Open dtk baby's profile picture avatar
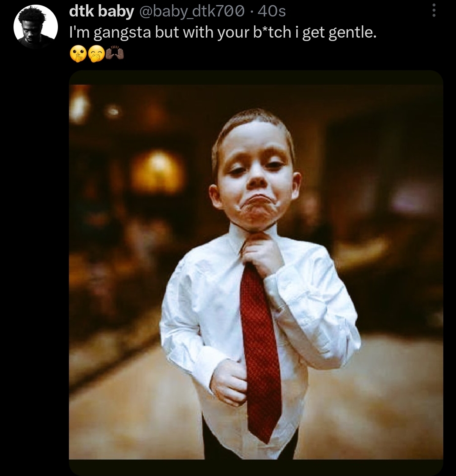 click(35, 27)
